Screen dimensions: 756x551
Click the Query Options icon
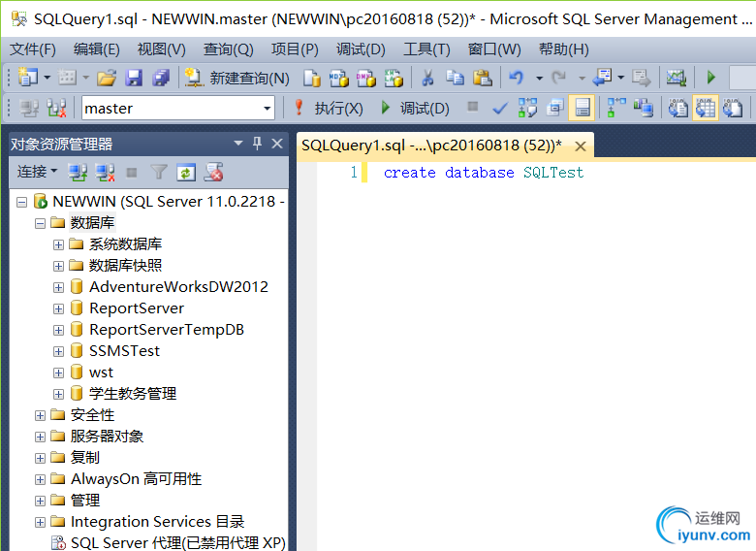coord(554,108)
